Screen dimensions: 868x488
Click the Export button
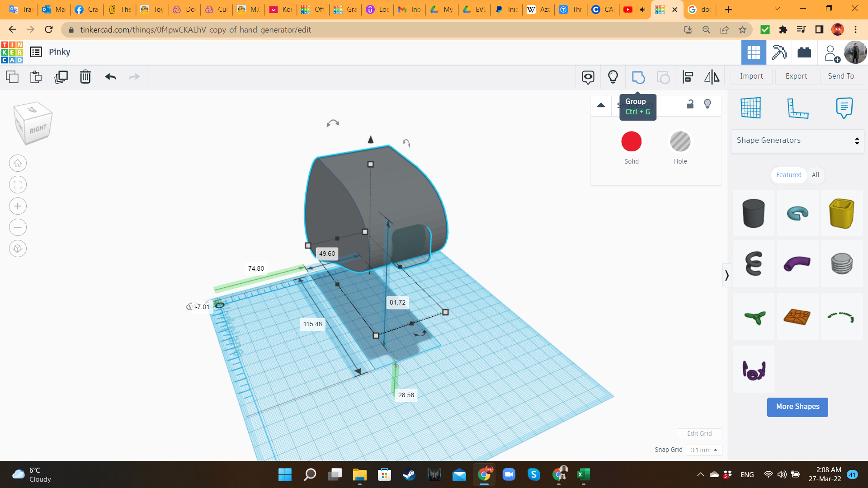pyautogui.click(x=796, y=76)
